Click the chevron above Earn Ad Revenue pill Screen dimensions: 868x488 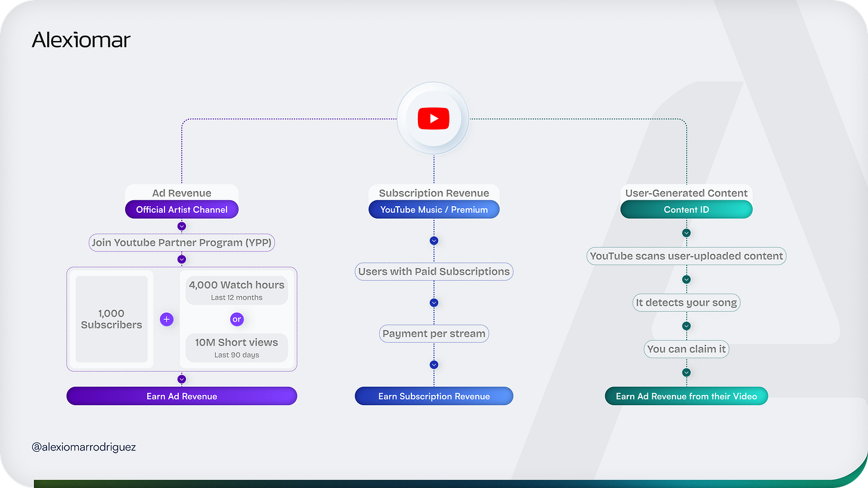(x=182, y=379)
